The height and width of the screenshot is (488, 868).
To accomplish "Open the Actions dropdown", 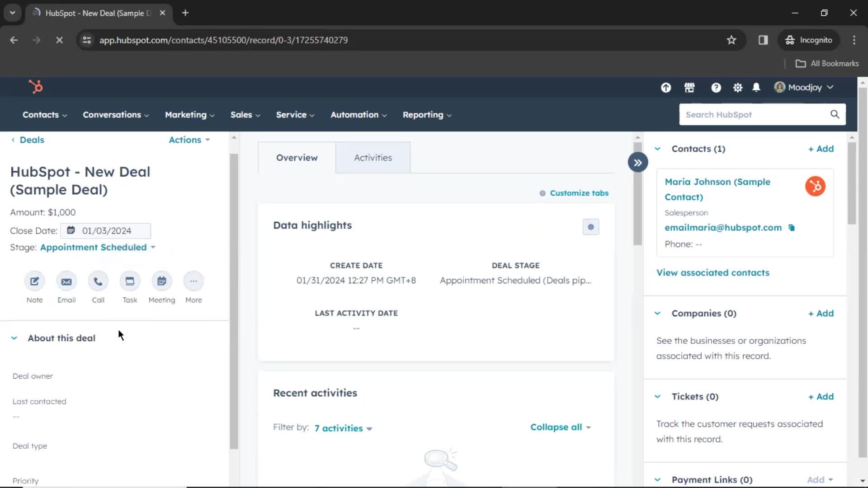I will pos(189,140).
